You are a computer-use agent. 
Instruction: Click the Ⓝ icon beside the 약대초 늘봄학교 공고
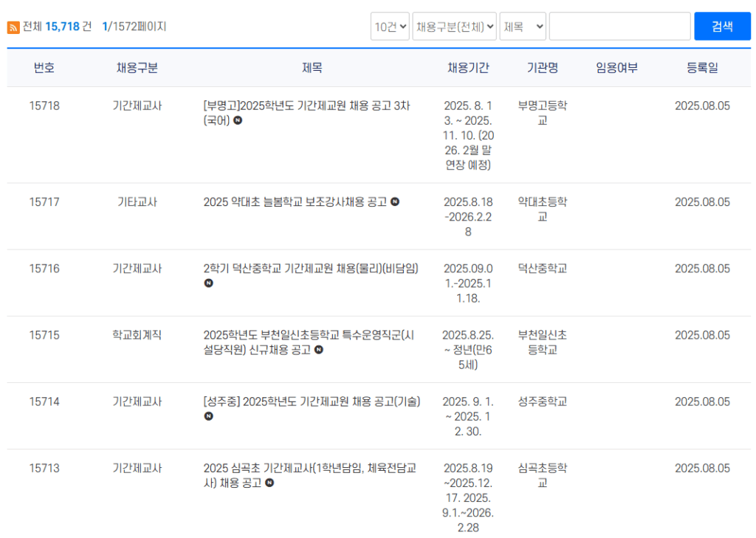[x=396, y=201]
